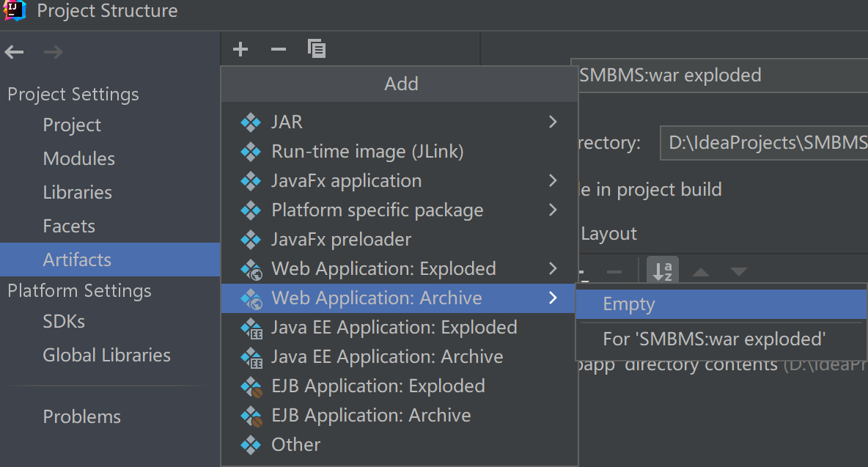Click the plus Add artifact icon
Viewport: 868px width, 467px height.
[240, 49]
